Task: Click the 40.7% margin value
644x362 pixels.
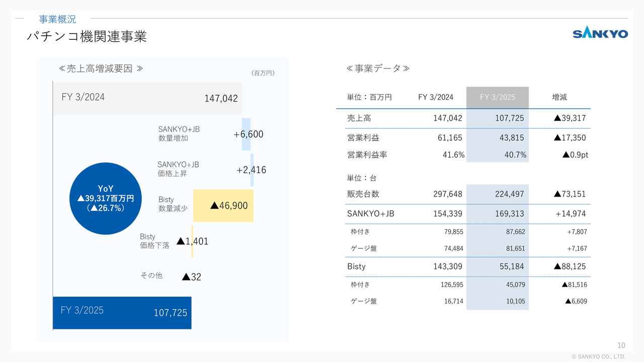Action: click(515, 155)
